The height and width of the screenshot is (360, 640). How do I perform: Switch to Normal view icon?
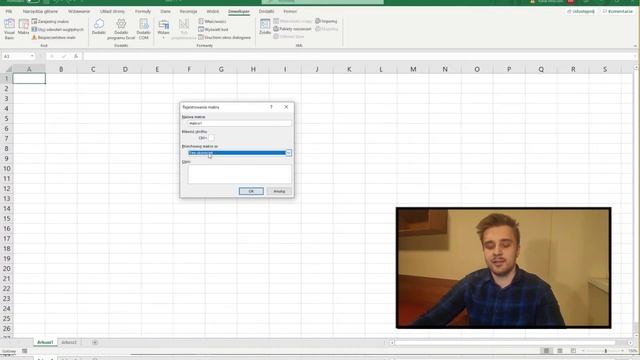click(546, 351)
